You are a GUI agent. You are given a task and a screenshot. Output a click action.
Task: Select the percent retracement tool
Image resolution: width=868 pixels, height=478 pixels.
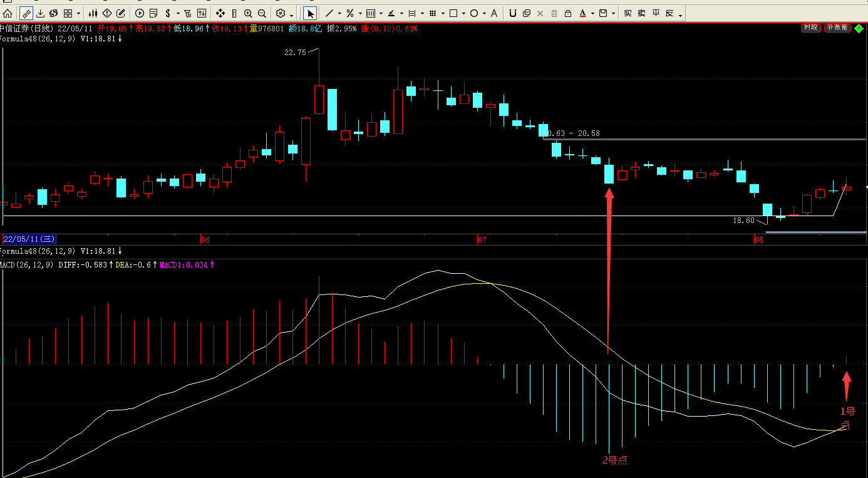click(x=349, y=13)
